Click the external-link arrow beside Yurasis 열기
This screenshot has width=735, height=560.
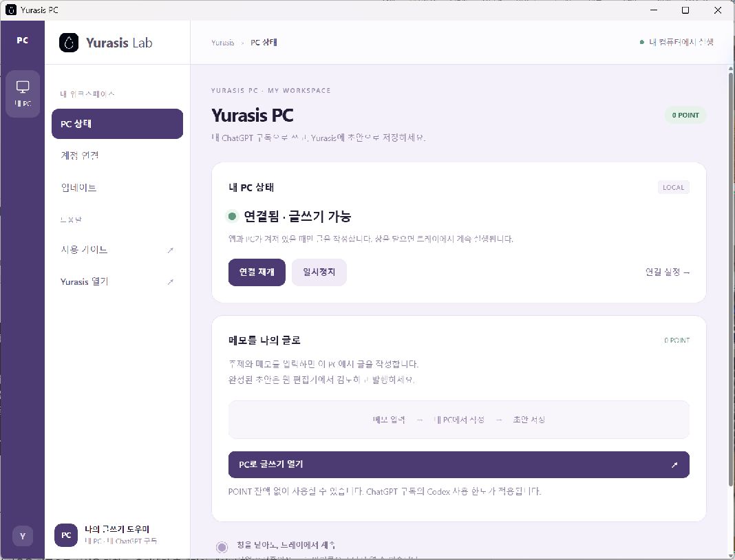pos(170,281)
